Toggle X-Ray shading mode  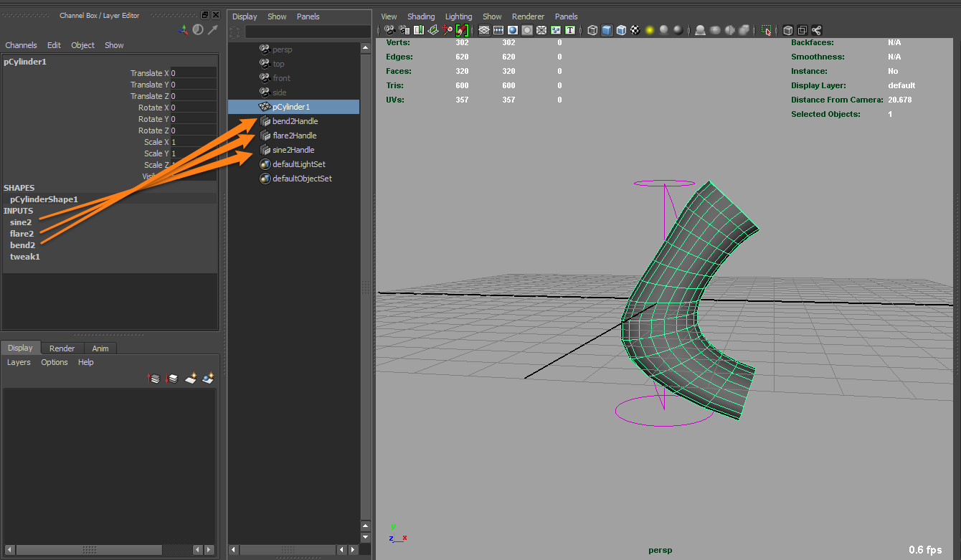tap(786, 30)
